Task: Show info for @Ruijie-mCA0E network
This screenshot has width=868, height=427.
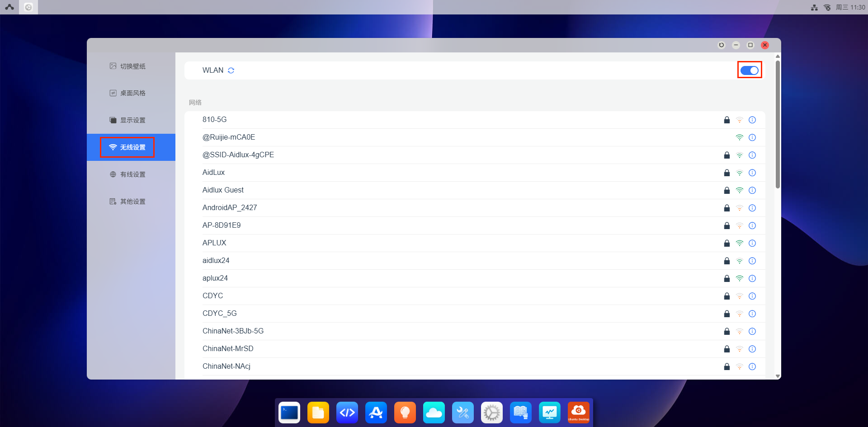Action: point(752,137)
